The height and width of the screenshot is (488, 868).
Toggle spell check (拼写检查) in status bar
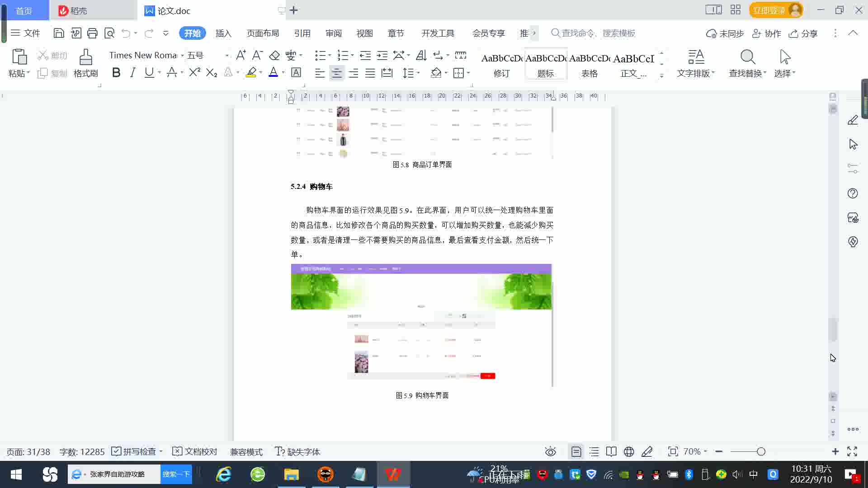(x=136, y=451)
